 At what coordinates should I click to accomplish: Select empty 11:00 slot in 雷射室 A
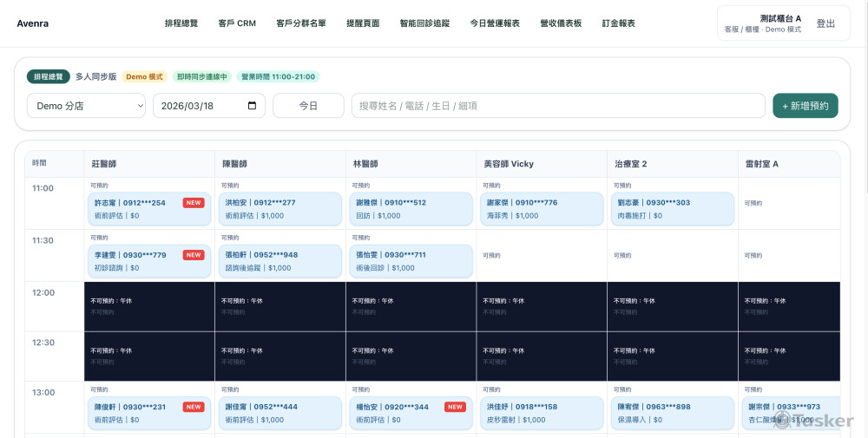click(788, 203)
